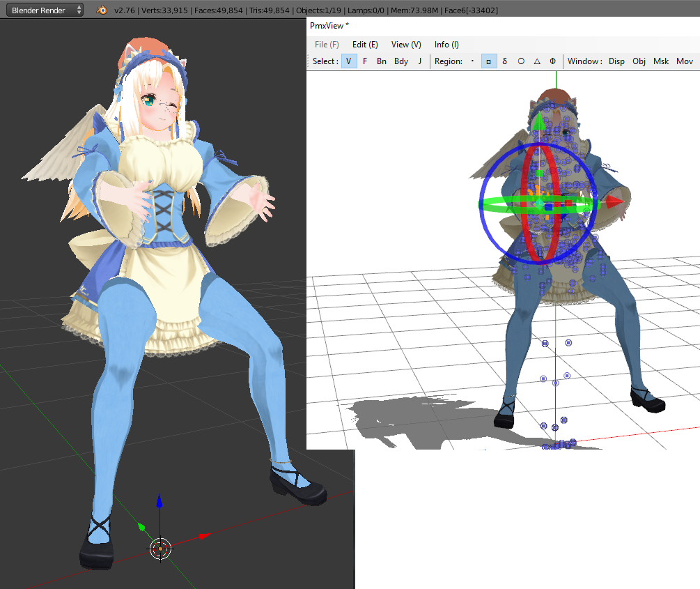
Task: Click the PmxView window title bar
Action: (x=503, y=26)
